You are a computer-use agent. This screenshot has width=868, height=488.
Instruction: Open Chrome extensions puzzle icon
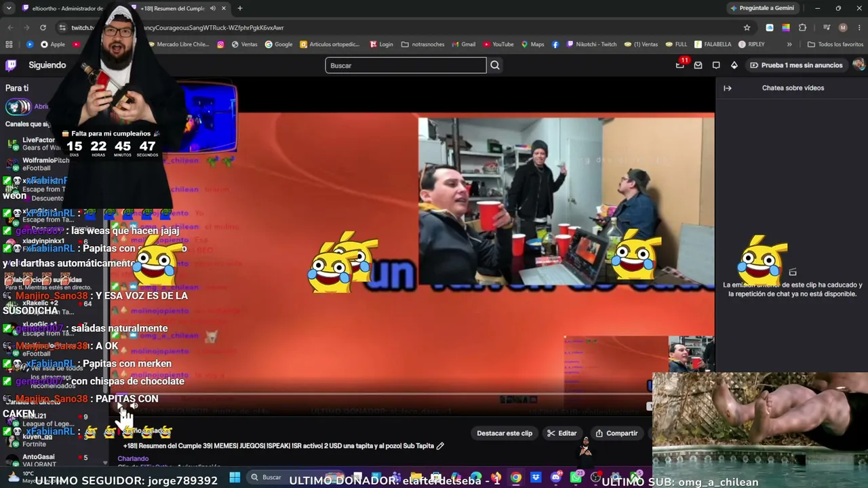click(x=802, y=28)
